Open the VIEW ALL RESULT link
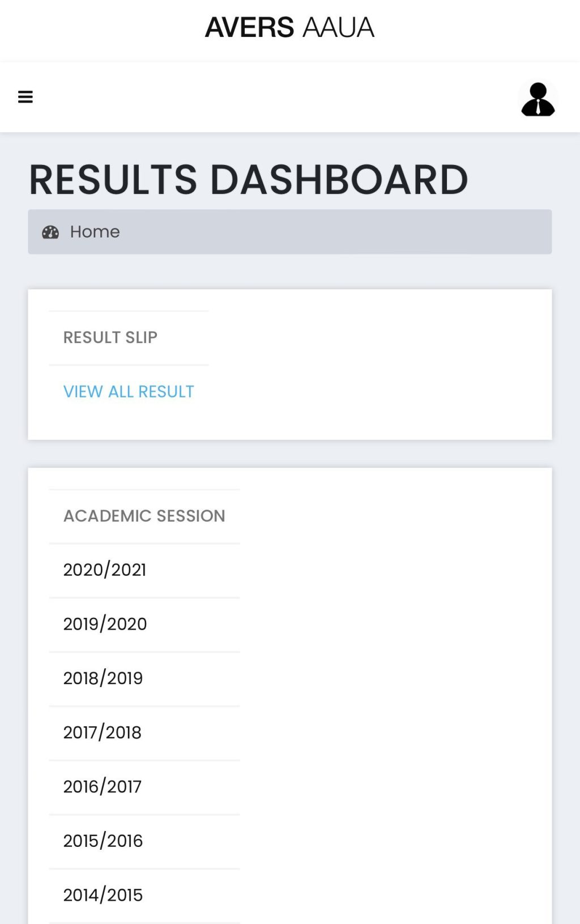 pyautogui.click(x=129, y=391)
